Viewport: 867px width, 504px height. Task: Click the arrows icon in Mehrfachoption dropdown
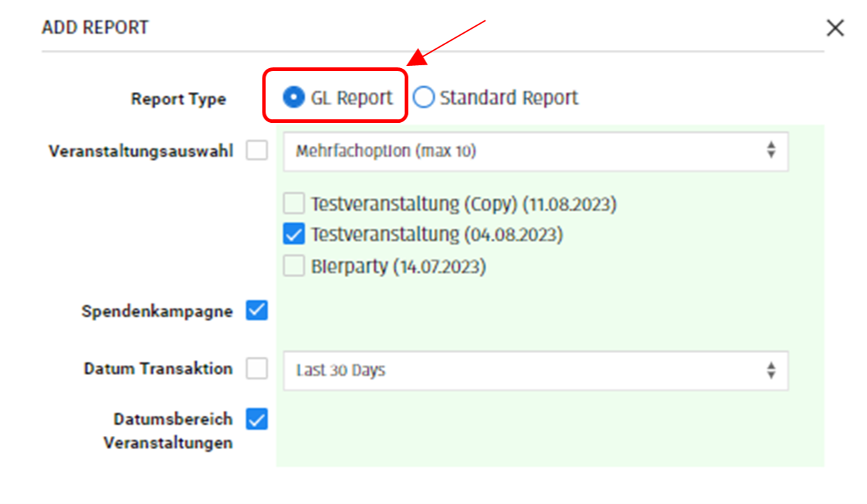(x=771, y=151)
